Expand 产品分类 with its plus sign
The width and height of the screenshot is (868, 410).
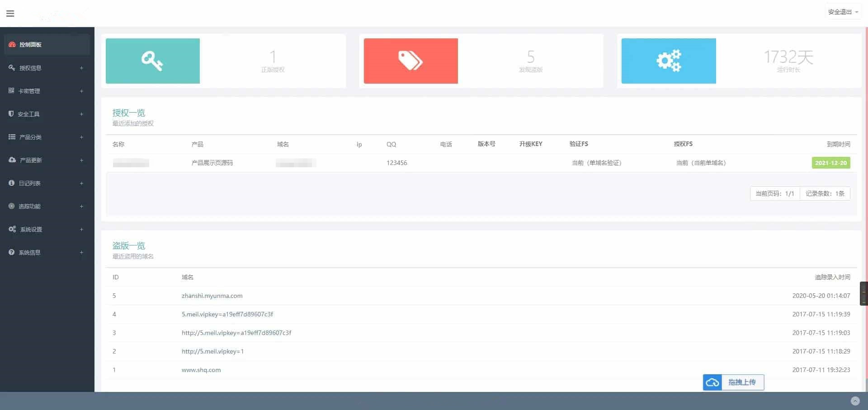(x=81, y=137)
